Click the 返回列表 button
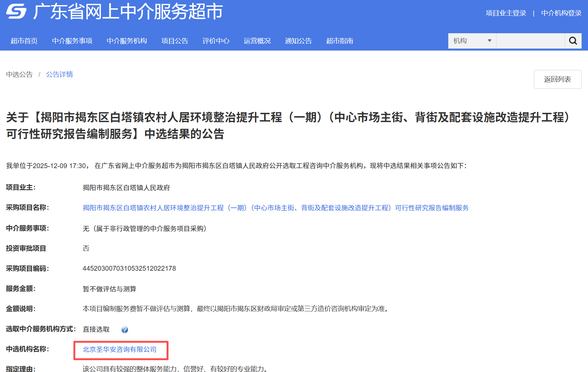The width and height of the screenshot is (588, 372). pyautogui.click(x=558, y=79)
